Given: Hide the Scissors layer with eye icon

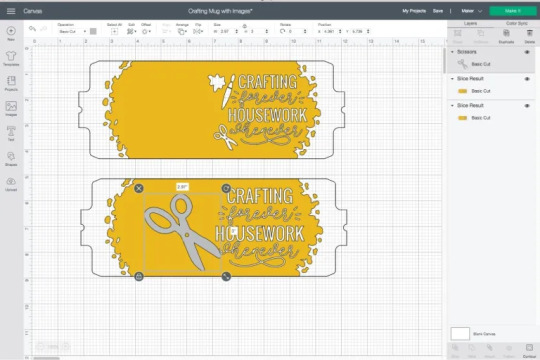Looking at the screenshot, I should tap(527, 52).
